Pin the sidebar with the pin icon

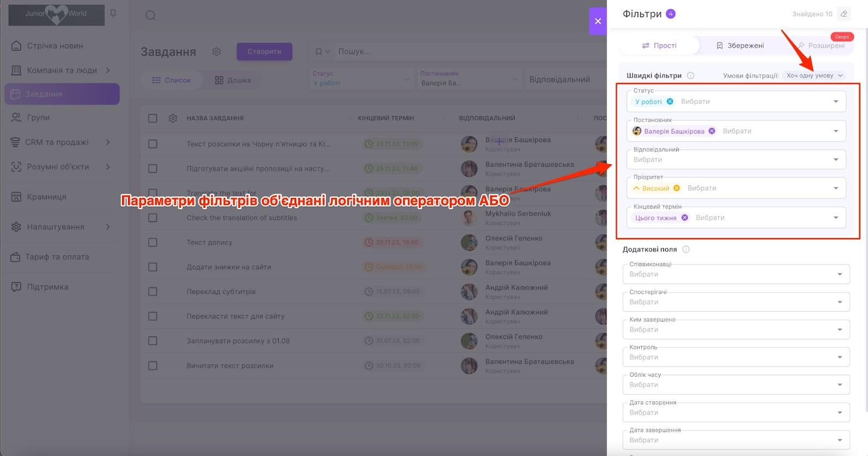tap(113, 14)
